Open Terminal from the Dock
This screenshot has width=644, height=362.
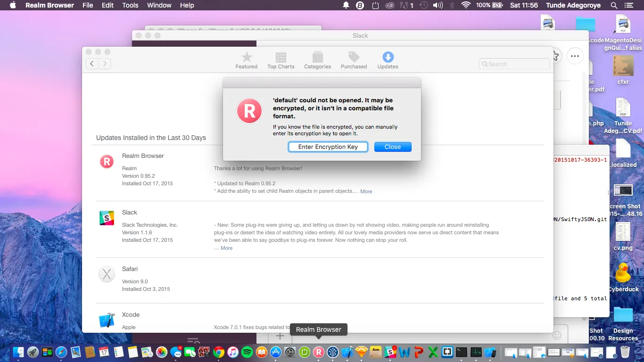pyautogui.click(x=462, y=352)
